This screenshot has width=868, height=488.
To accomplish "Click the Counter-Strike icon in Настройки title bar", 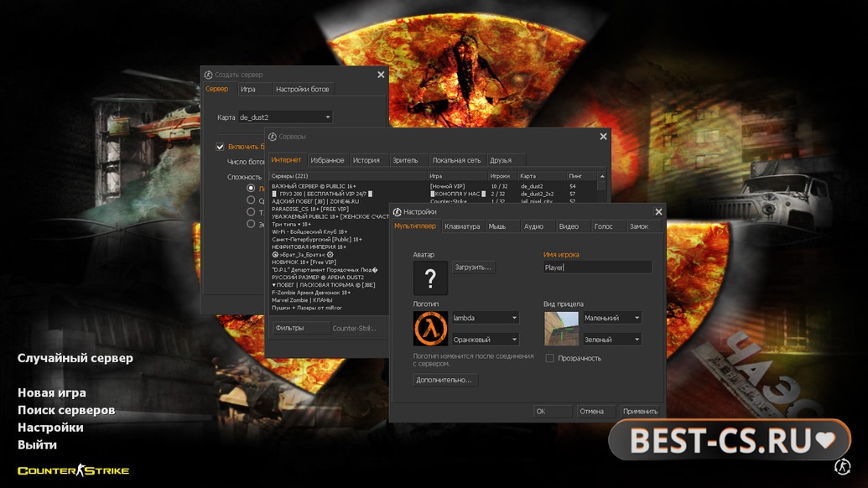I will pos(397,212).
